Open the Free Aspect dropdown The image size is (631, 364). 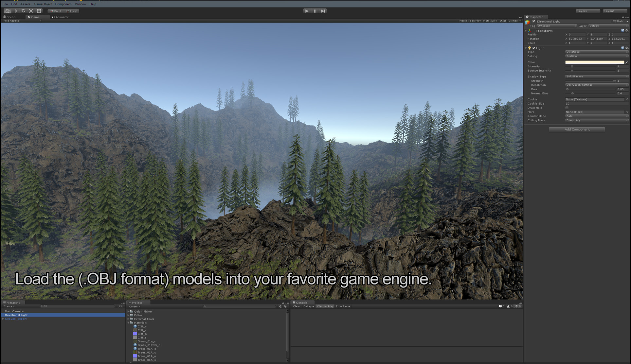(x=11, y=21)
